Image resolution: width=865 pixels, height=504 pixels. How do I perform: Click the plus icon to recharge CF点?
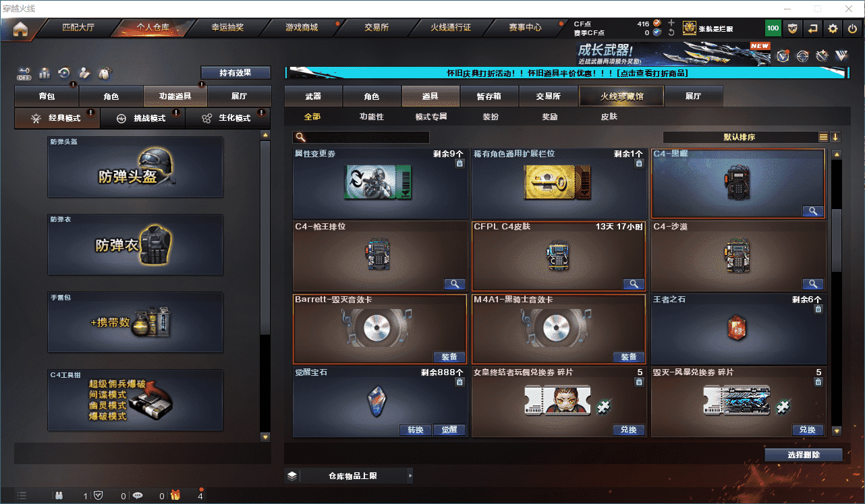click(671, 23)
